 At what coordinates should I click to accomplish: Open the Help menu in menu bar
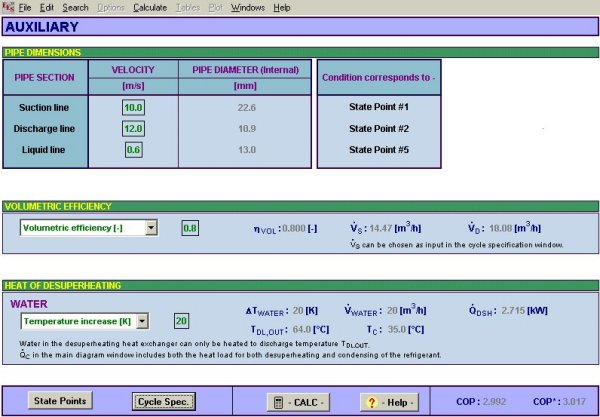[x=282, y=8]
